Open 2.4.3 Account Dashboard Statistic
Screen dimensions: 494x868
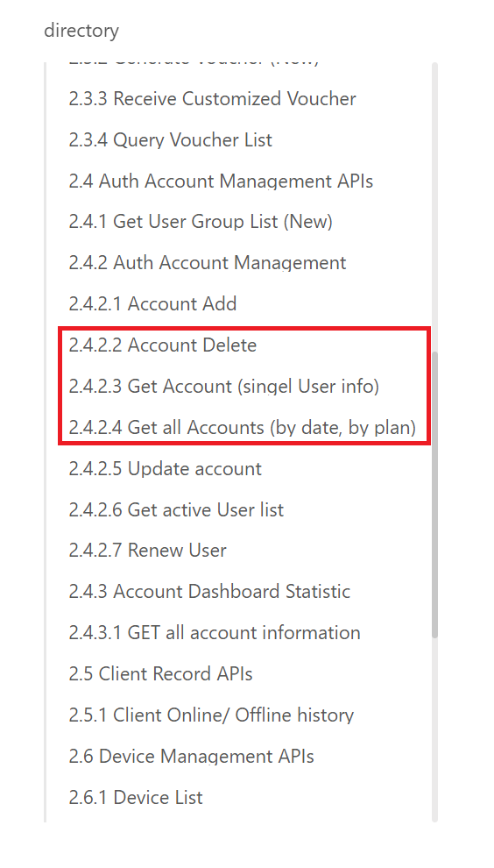click(x=209, y=591)
